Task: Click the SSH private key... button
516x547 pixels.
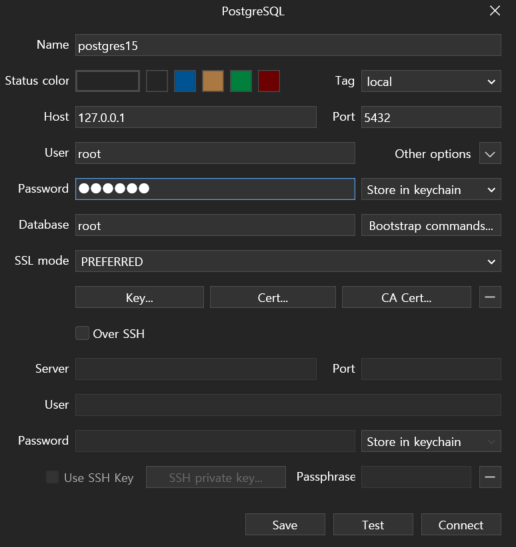Action: coord(216,477)
